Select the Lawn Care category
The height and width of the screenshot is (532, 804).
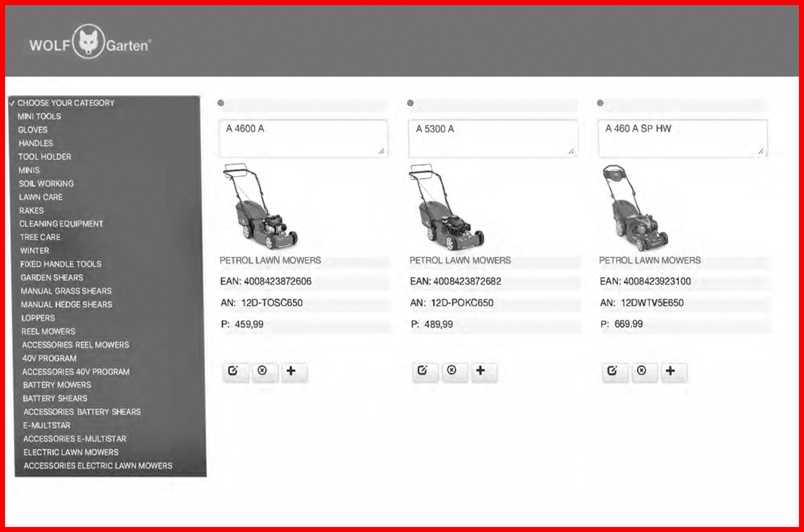click(41, 197)
